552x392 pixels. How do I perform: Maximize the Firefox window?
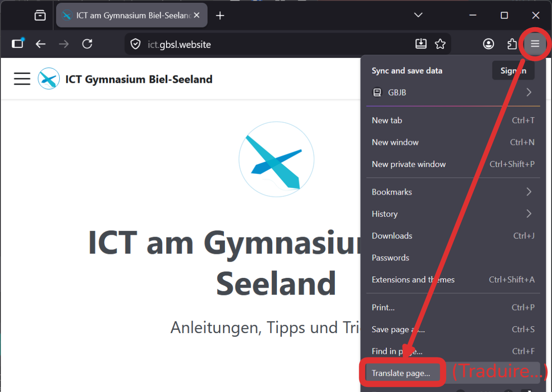coord(504,15)
